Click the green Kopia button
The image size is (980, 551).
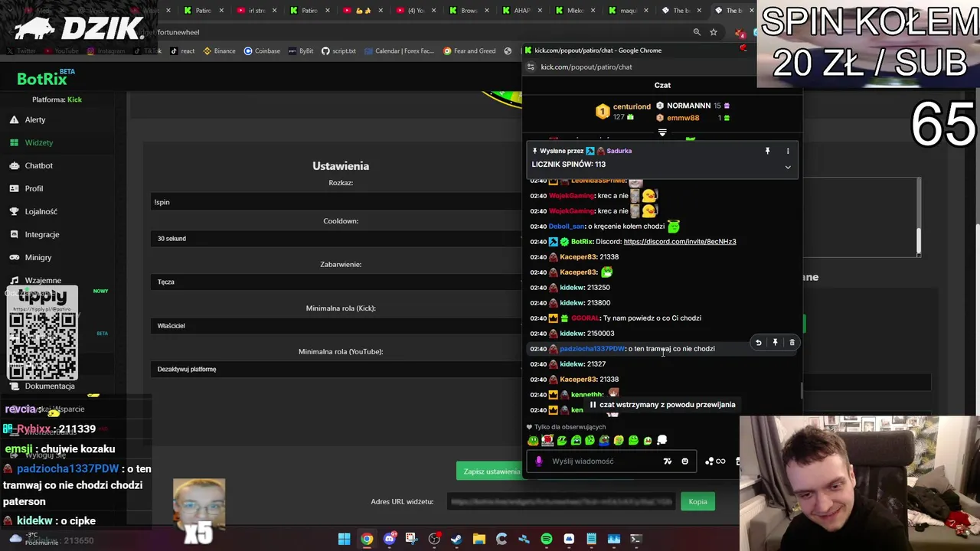coord(697,501)
